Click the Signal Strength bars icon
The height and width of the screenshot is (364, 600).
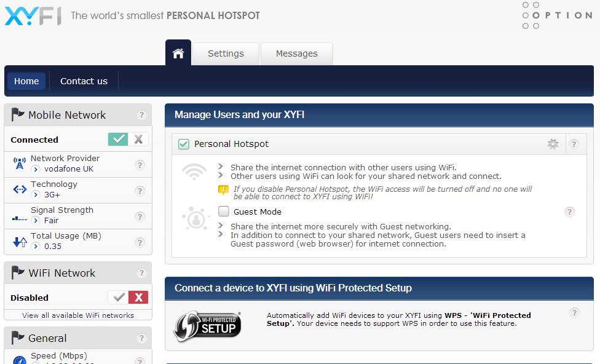(20, 218)
